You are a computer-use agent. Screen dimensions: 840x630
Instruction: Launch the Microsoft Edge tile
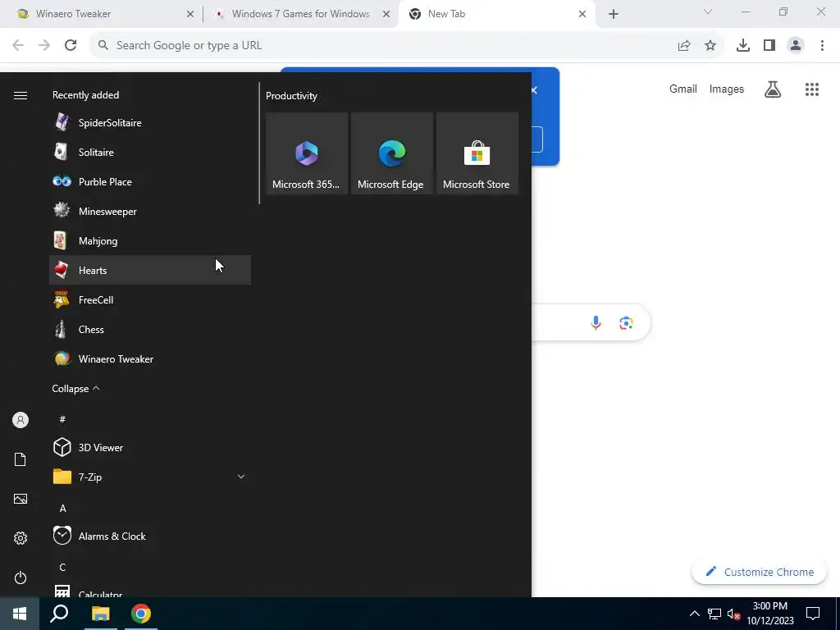[391, 153]
